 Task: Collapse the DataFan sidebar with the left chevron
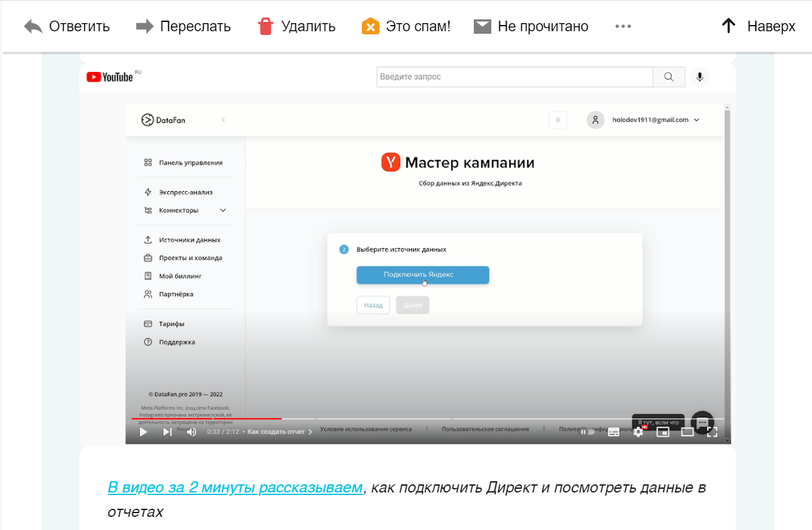click(x=223, y=120)
